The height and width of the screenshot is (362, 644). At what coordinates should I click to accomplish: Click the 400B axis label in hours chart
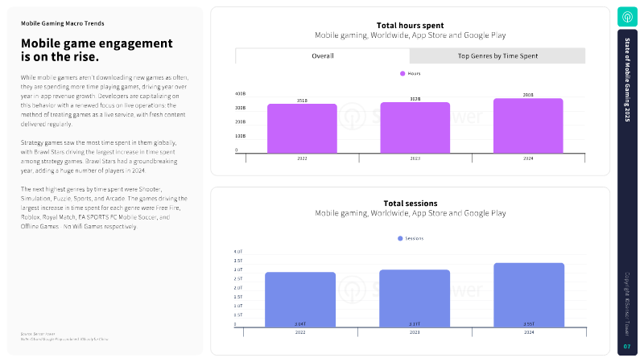(240, 94)
